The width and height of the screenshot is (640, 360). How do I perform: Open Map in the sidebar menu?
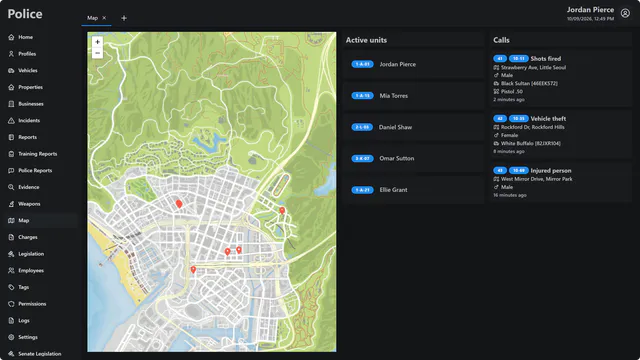click(x=40, y=220)
